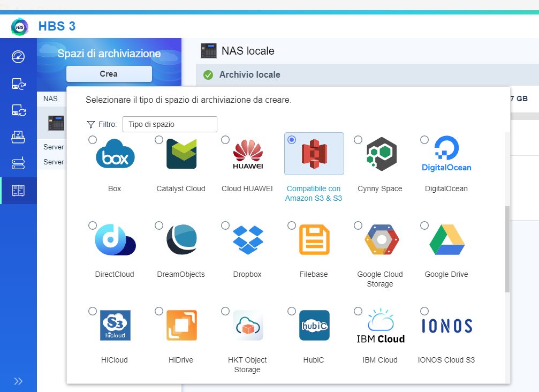Open the Storage Spaces sidebar icon
Viewport: 539px width, 392px height.
point(18,191)
